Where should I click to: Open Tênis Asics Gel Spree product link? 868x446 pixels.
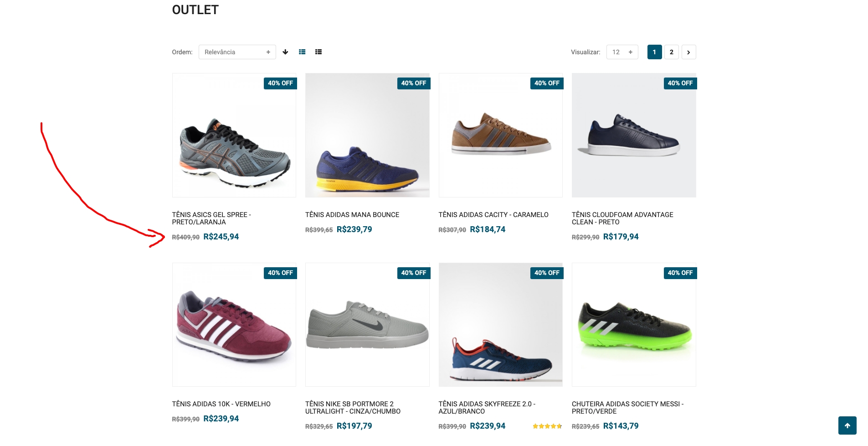[211, 218]
